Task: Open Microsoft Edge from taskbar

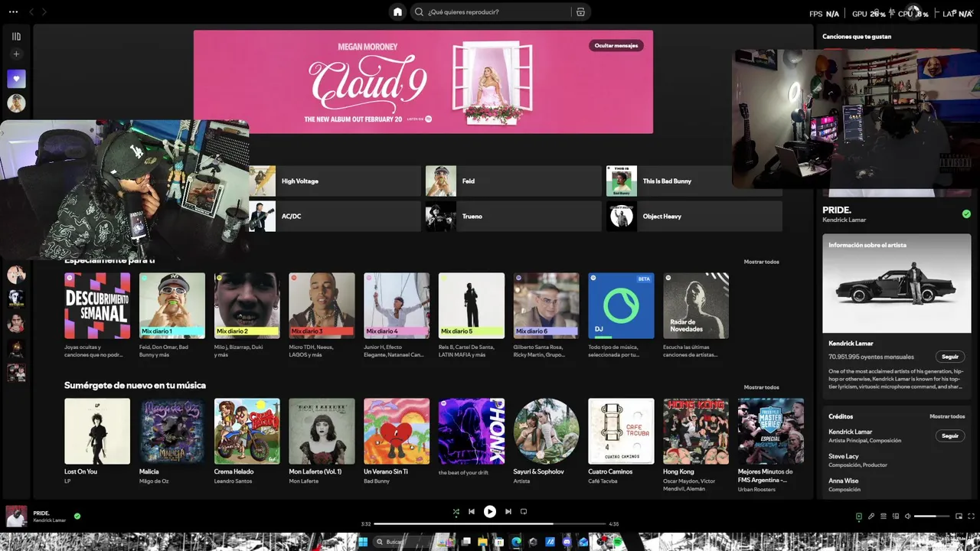Action: [516, 542]
